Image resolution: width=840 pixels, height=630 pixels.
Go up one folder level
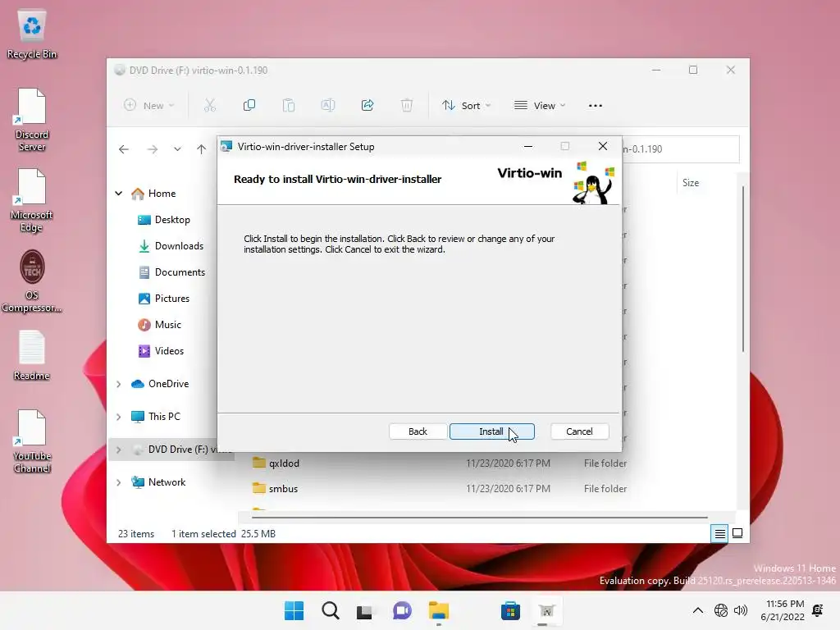[x=202, y=149]
